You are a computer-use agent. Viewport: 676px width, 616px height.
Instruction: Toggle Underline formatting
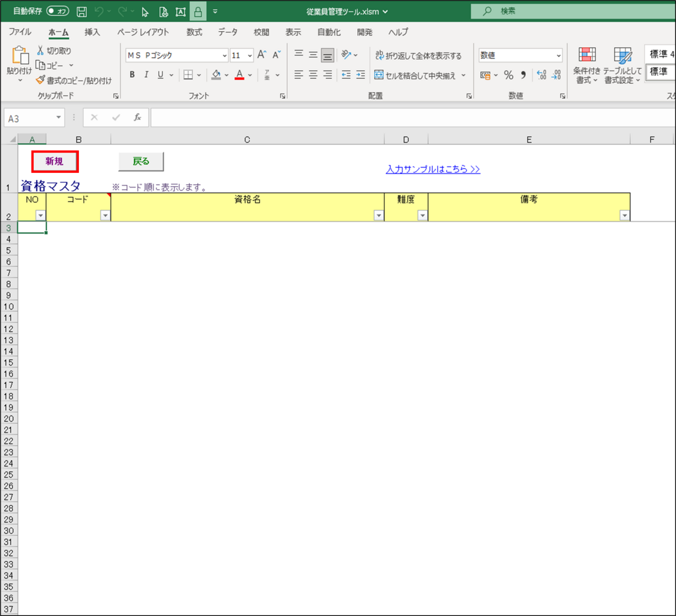tap(161, 75)
